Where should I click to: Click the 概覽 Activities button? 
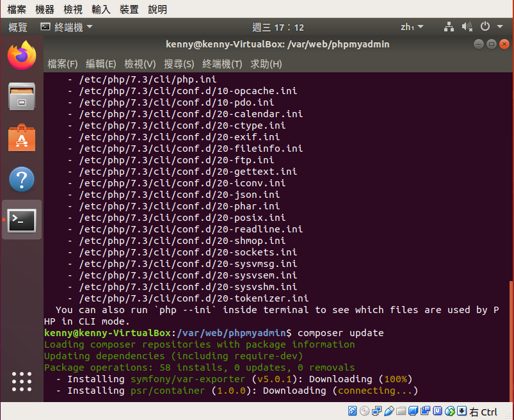(x=18, y=27)
